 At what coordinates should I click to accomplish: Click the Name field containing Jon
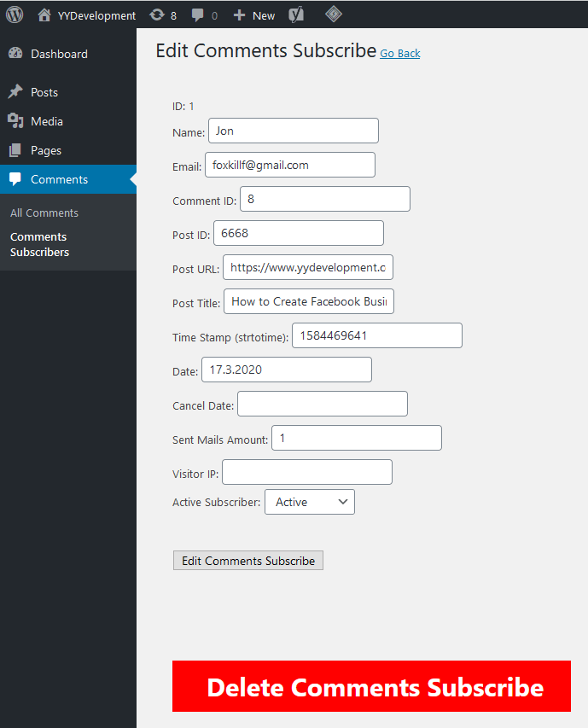(294, 131)
